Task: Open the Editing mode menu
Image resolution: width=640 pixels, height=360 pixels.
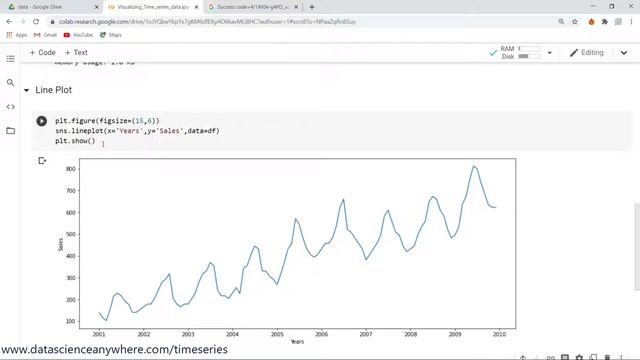Action: pos(587,53)
